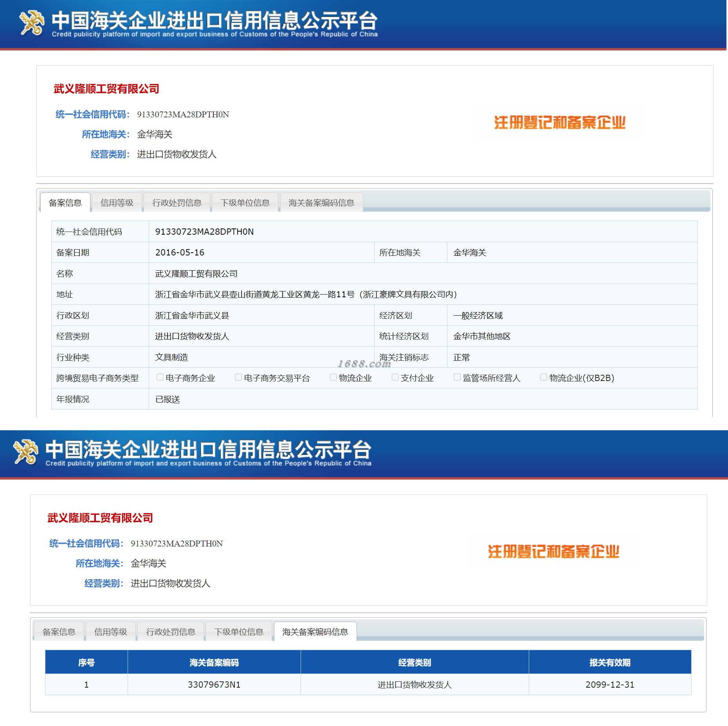Check the 电子商务交易平台 checkbox
Screen dimensions: 728x726
point(238,377)
